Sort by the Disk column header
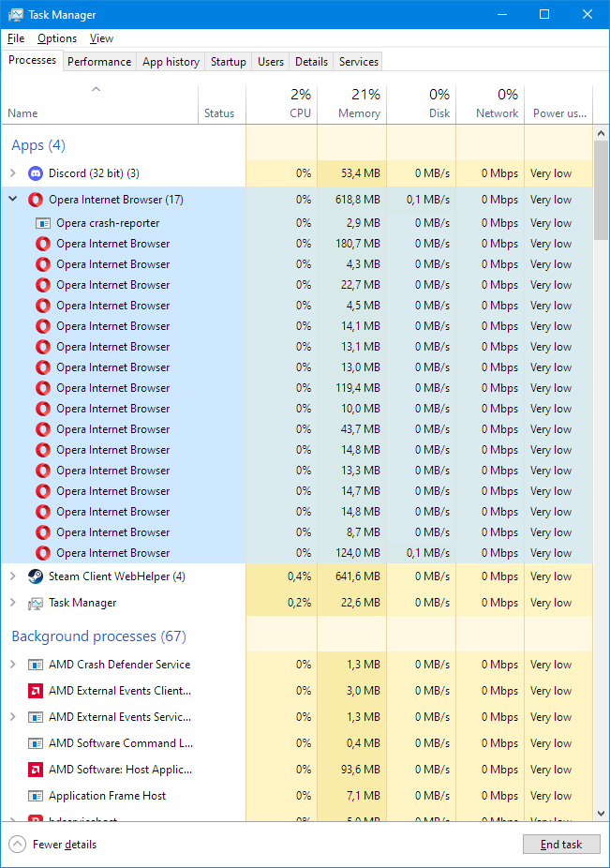 [x=422, y=105]
